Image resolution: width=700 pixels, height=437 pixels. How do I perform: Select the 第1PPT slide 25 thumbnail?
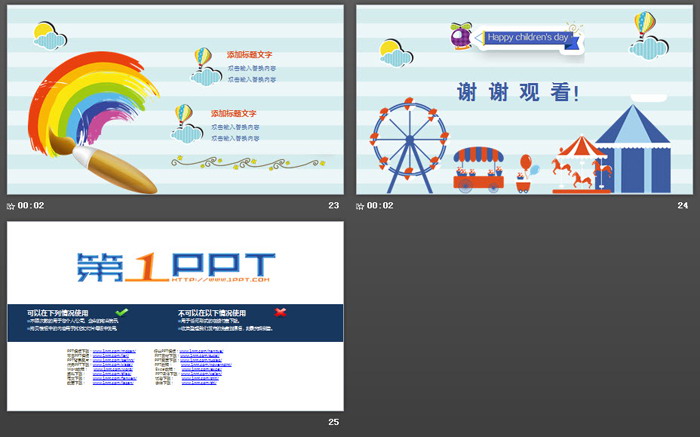tap(175, 316)
